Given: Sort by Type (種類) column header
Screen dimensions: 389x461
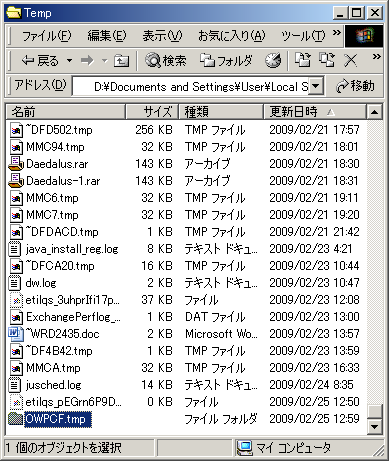Looking at the screenshot, I should 221,112.
